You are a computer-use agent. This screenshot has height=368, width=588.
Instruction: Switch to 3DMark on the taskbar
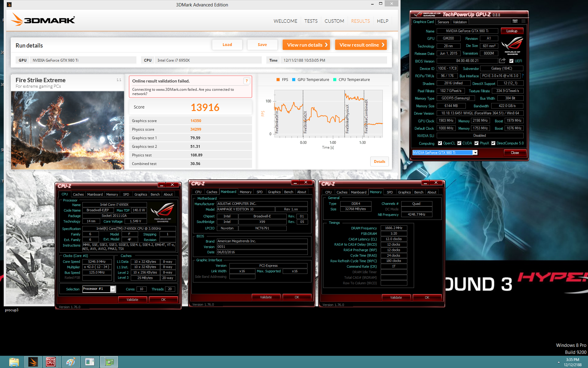pos(33,362)
